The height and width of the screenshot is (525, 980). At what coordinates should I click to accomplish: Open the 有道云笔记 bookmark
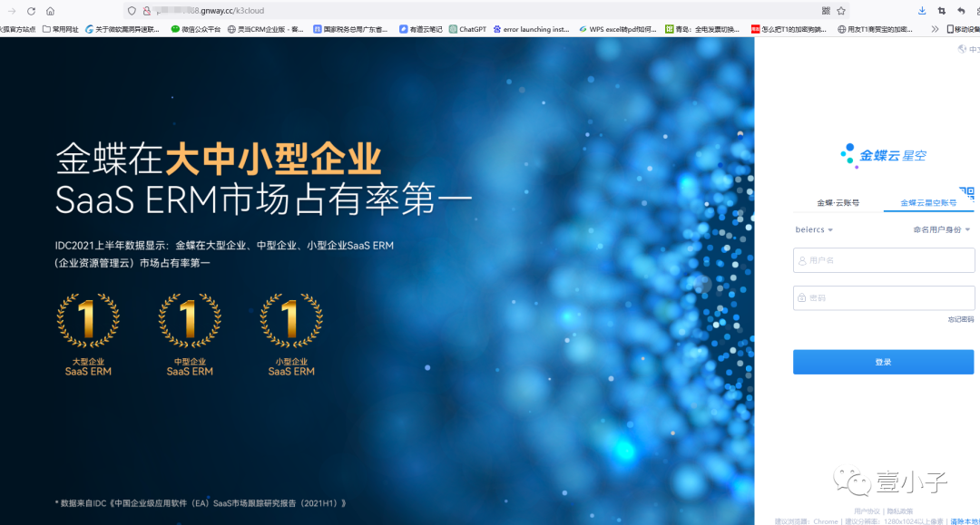421,29
